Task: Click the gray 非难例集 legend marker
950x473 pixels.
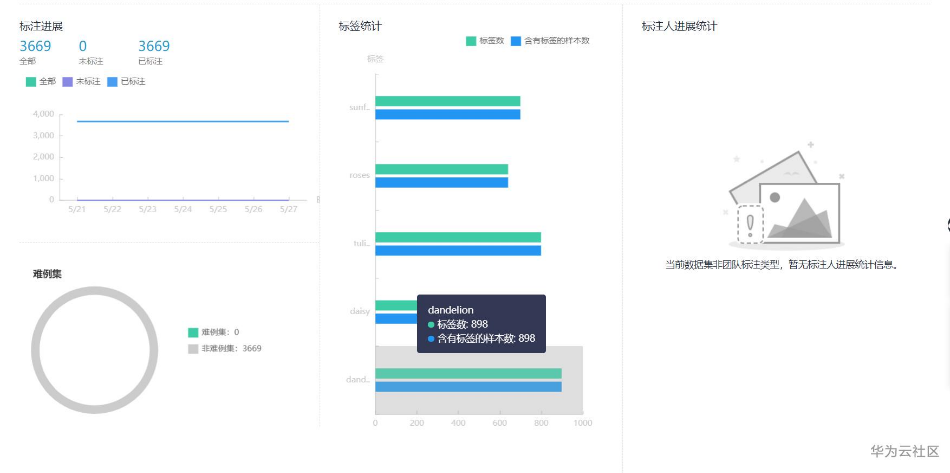Action: (x=193, y=349)
